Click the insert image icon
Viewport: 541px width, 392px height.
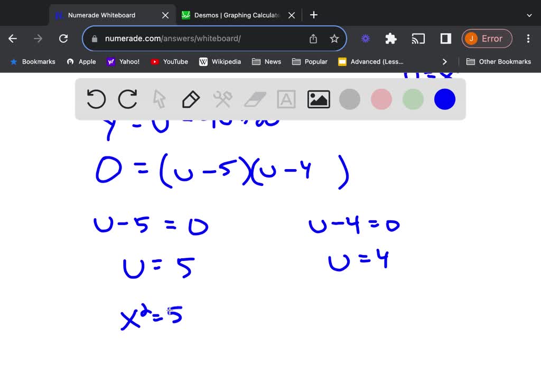pyautogui.click(x=318, y=99)
